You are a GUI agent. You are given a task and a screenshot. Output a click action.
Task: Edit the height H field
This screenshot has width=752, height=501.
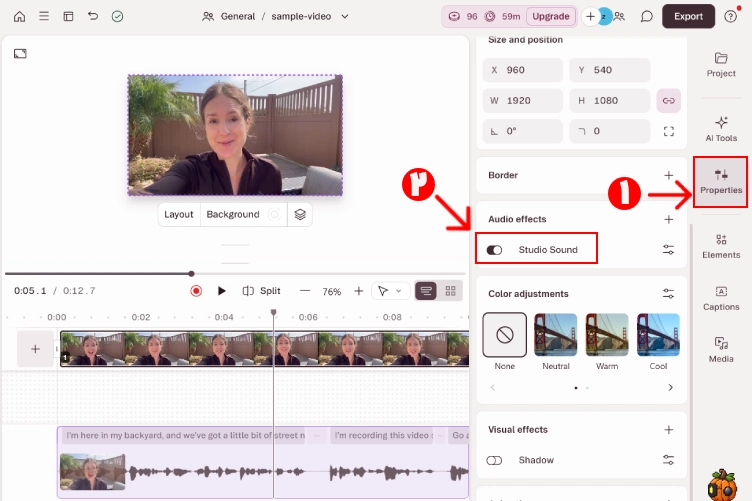(610, 101)
